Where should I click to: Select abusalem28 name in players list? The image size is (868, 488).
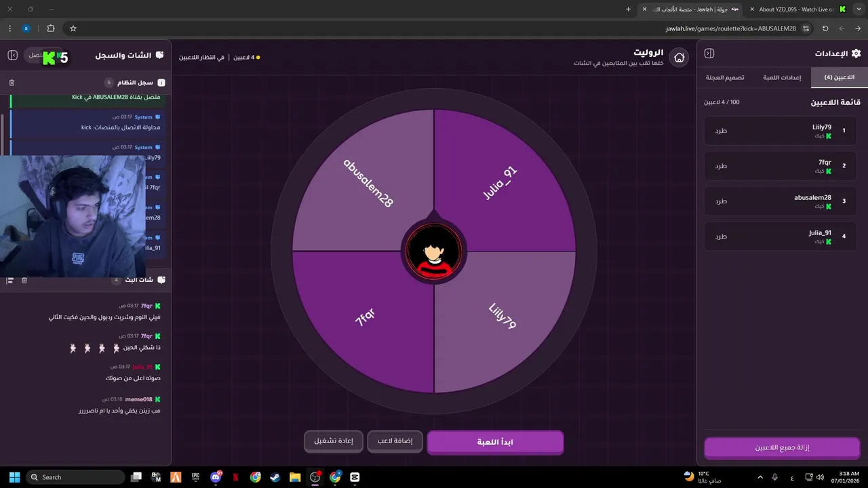pos(812,197)
